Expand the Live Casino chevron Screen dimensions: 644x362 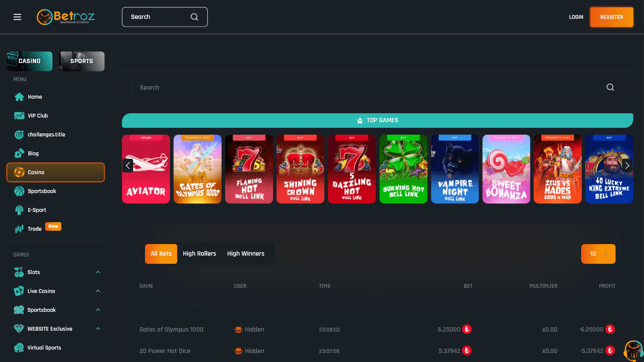pos(98,291)
